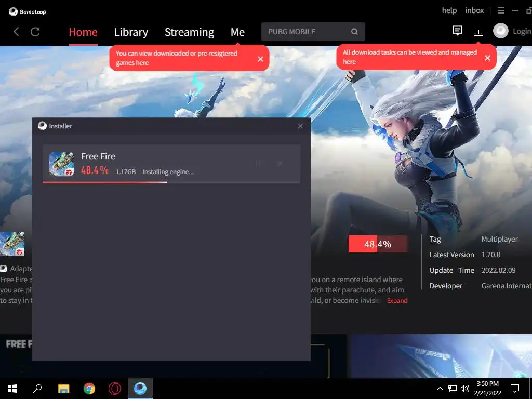This screenshot has width=532, height=399.
Task: Open the Home tab
Action: point(83,32)
